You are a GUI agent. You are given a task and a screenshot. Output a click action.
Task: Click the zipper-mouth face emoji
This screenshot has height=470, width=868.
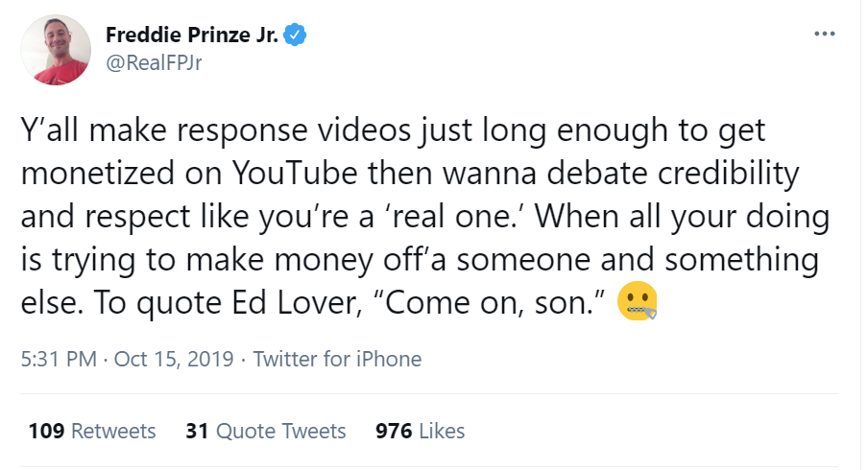pos(638,301)
